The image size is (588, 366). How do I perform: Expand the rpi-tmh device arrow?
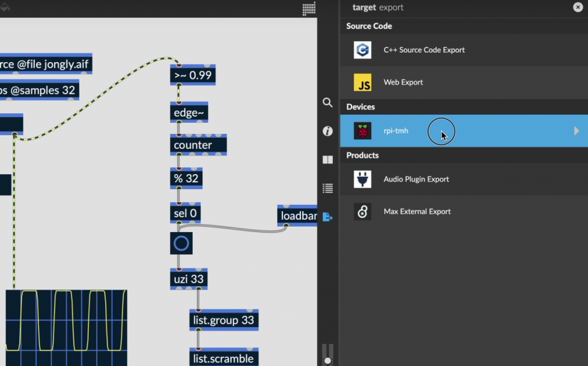(576, 130)
